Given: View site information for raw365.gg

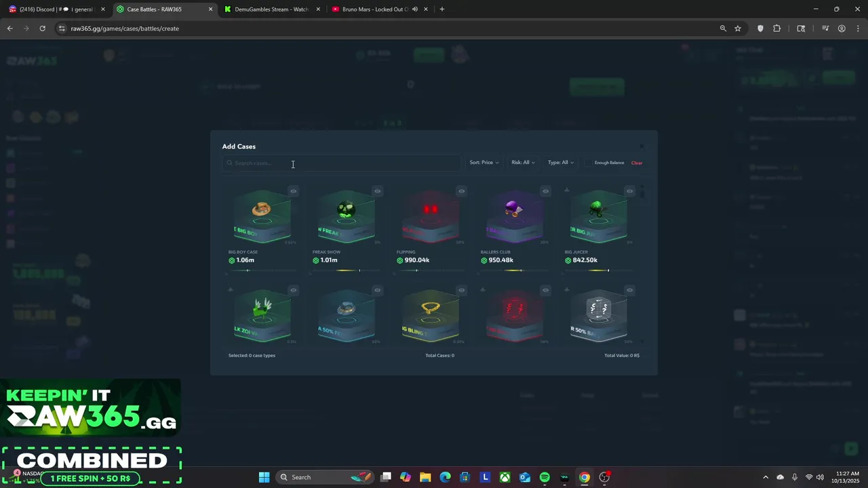Looking at the screenshot, I should pyautogui.click(x=62, y=28).
